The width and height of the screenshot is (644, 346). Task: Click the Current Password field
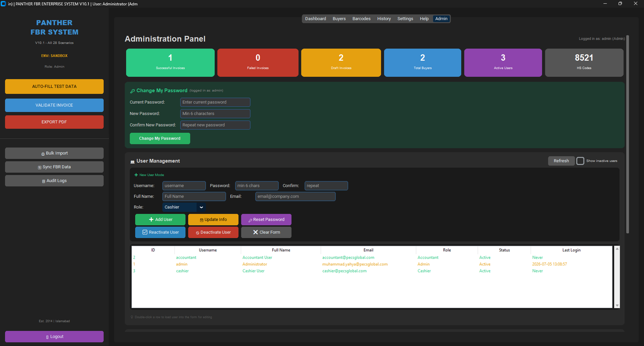215,102
